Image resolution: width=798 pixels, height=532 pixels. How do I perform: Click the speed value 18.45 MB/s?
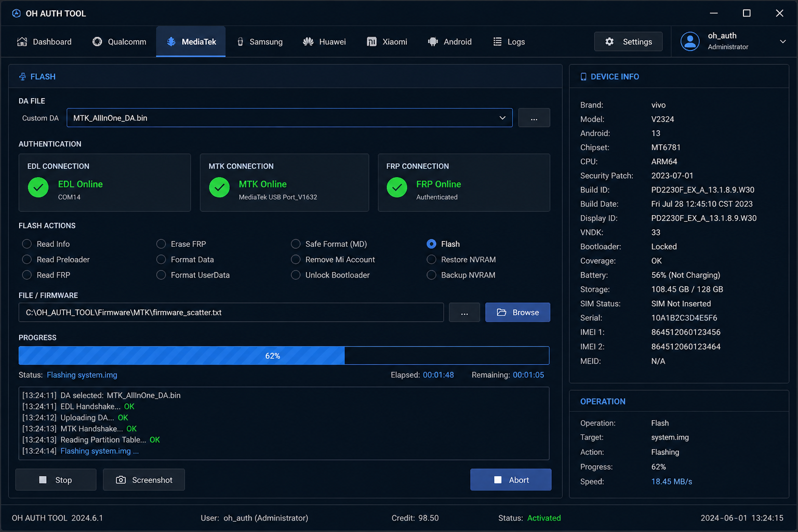click(672, 482)
